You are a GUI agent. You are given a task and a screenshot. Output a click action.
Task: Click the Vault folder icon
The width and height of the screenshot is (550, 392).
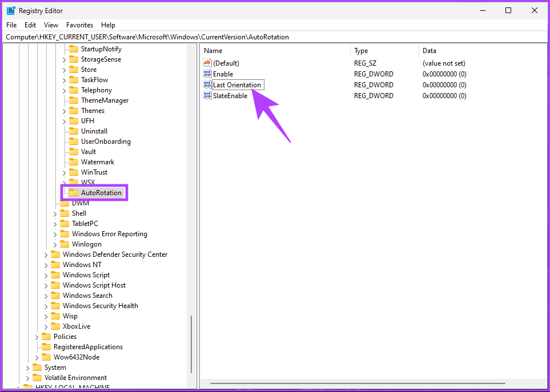pos(74,152)
